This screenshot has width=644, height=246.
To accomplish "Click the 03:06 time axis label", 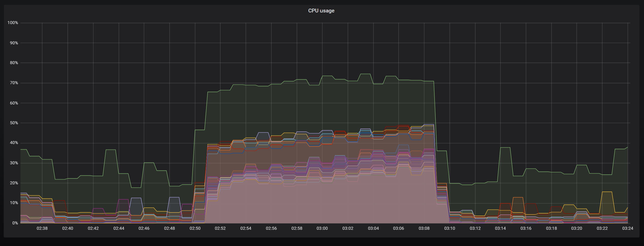I will pos(399,228).
